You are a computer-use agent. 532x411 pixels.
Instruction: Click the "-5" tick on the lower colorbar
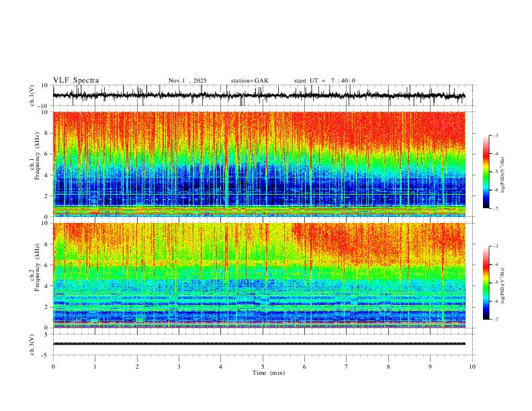click(x=496, y=283)
